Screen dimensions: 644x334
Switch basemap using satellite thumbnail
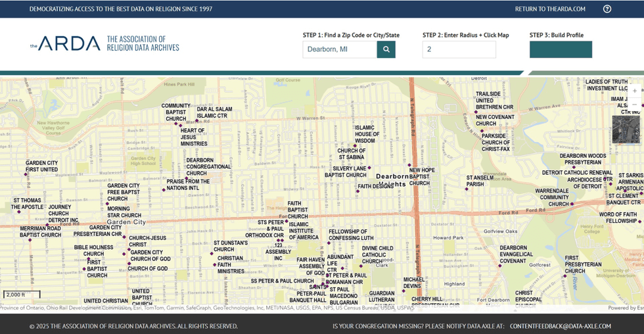pos(626,130)
